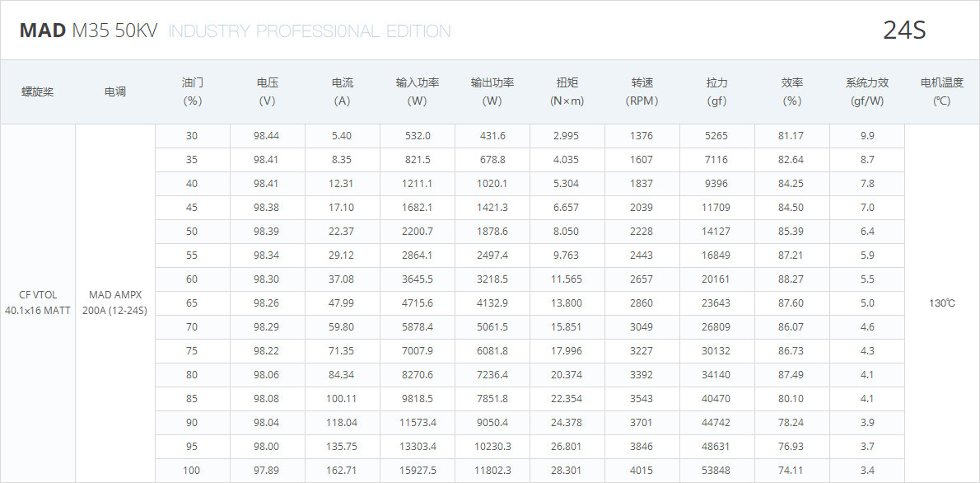Click efficiency value 81.17
Screen dimensions: 980x483
791,136
